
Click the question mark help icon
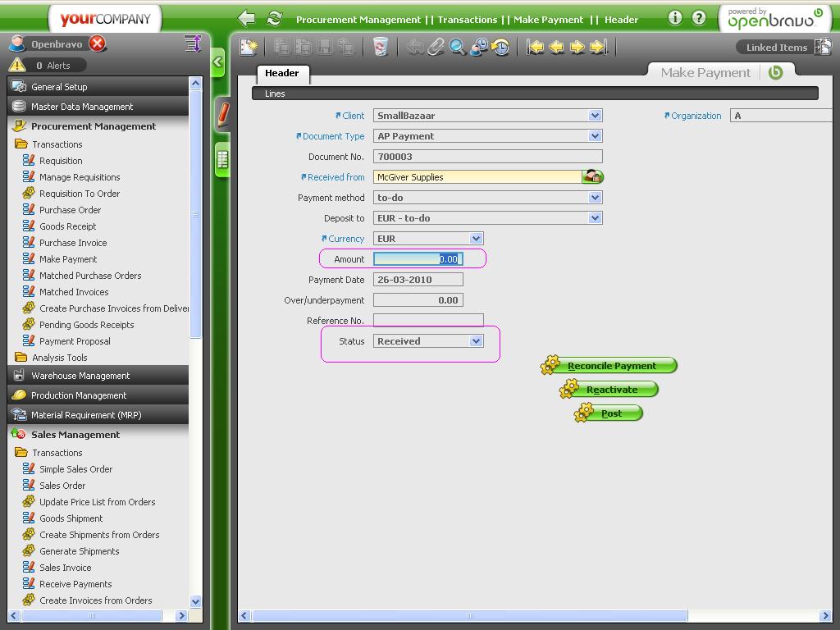click(x=699, y=18)
